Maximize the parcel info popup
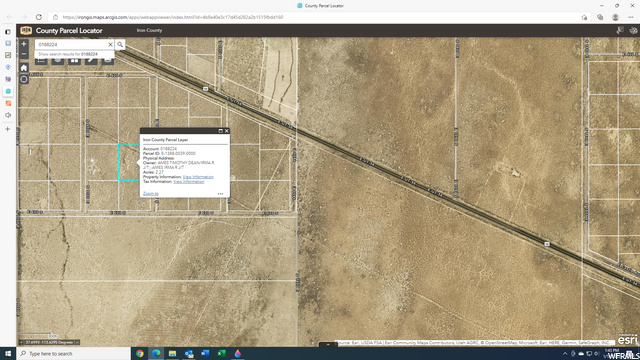Screen dimensions: 640x360 (220, 131)
